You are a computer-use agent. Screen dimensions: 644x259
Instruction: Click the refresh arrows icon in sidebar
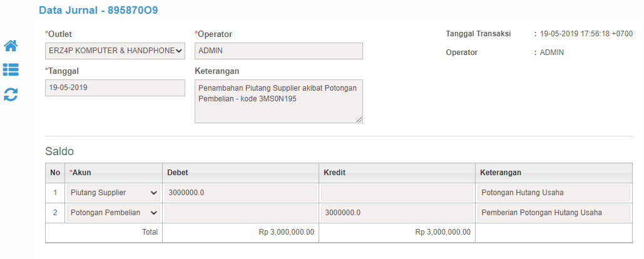[11, 94]
